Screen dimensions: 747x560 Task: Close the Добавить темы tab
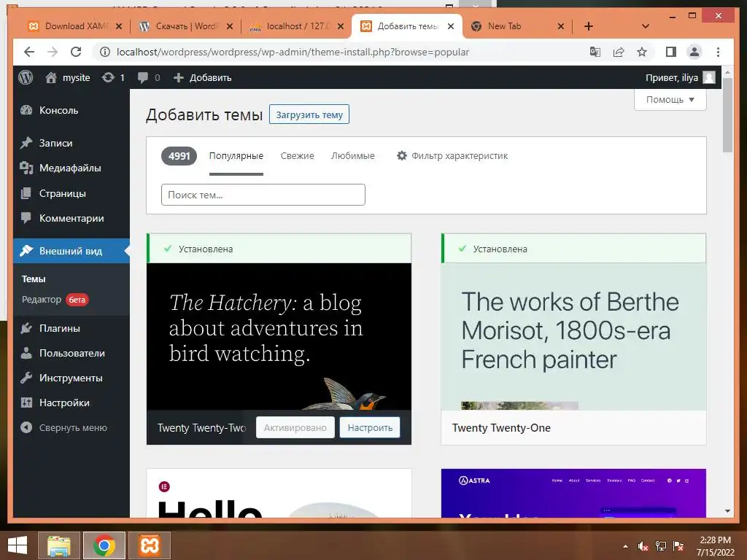(x=451, y=26)
